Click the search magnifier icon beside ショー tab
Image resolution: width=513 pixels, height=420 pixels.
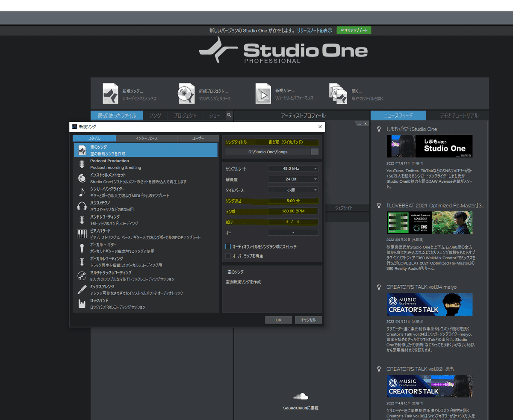click(229, 115)
